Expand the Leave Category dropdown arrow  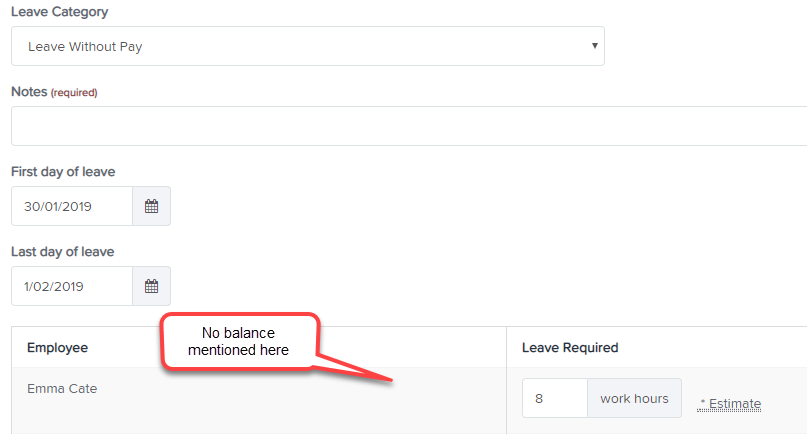[594, 46]
